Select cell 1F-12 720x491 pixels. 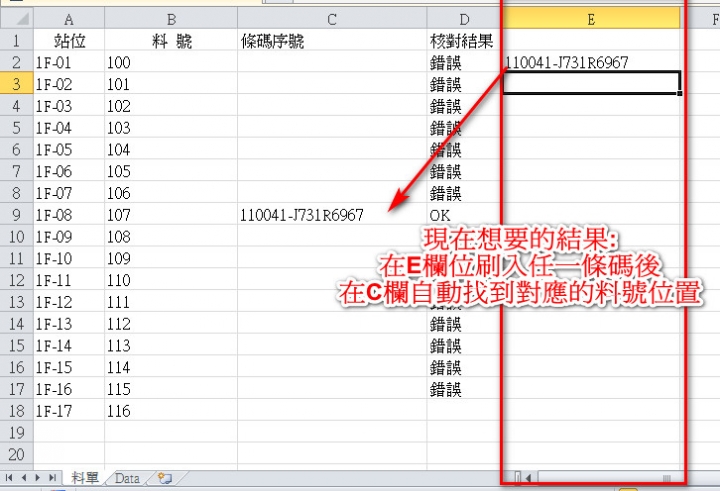coord(69,302)
